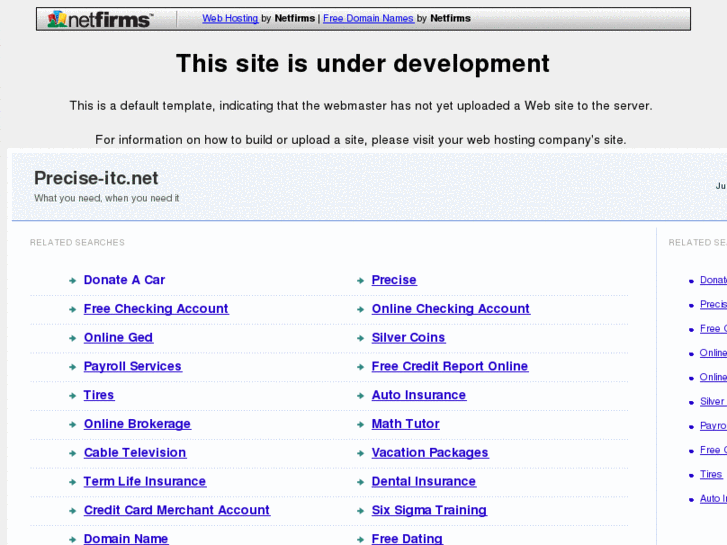This screenshot has width=727, height=545.
Task: Open the Tires link in main list
Action: coord(99,395)
